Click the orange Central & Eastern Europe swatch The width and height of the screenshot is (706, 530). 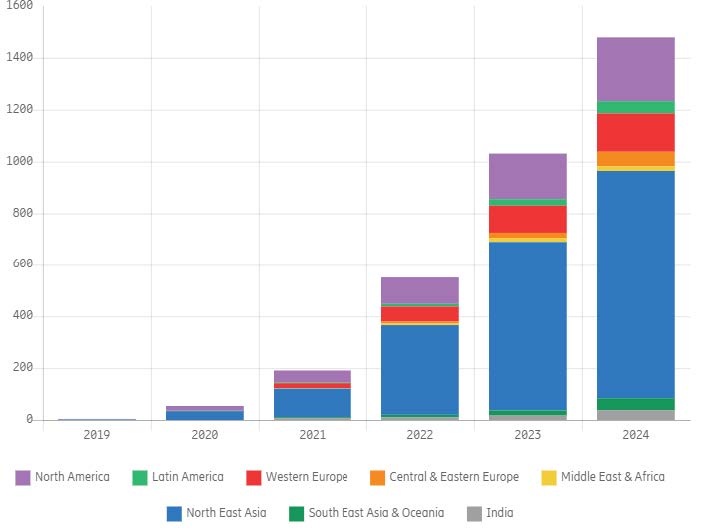[379, 477]
